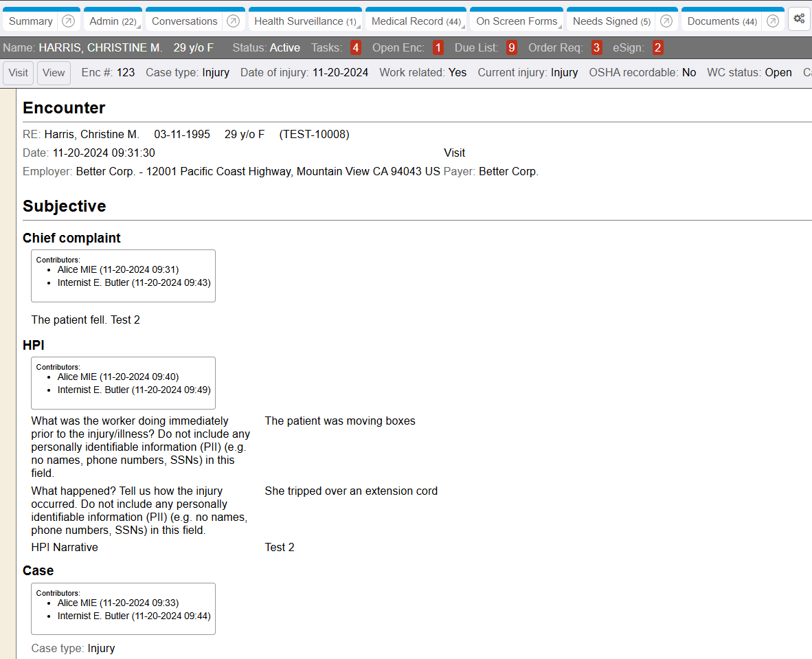Click the Chief complaint contributors box
This screenshot has height=659, width=812.
(x=123, y=276)
